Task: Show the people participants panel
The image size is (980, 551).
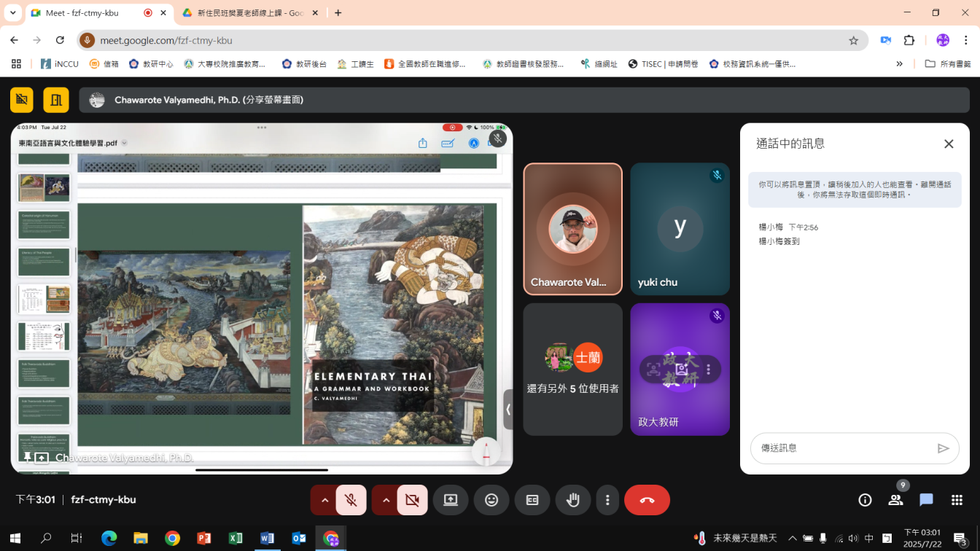Action: click(x=895, y=500)
